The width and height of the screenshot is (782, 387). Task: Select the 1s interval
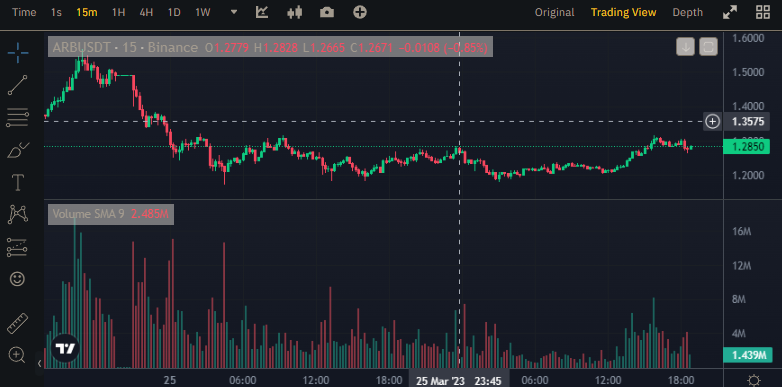point(56,12)
